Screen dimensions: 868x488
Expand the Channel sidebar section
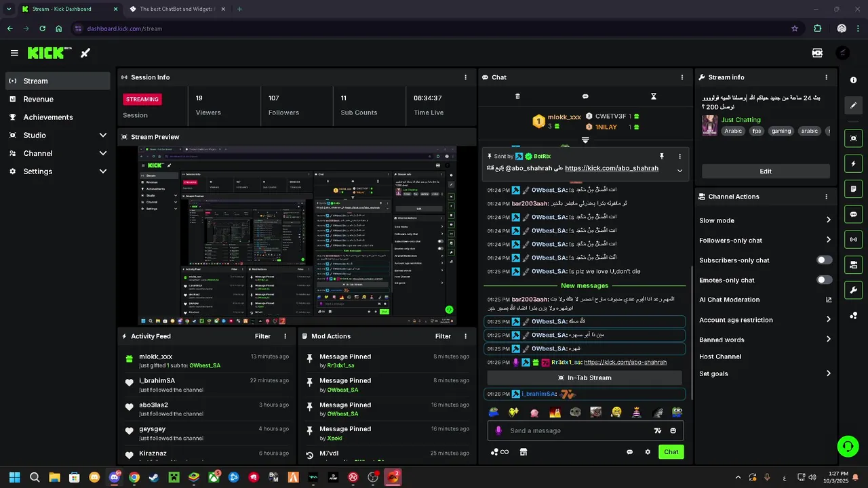[x=103, y=153]
